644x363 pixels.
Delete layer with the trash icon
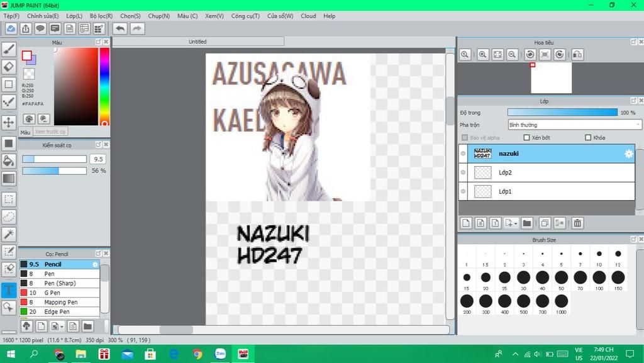(577, 223)
